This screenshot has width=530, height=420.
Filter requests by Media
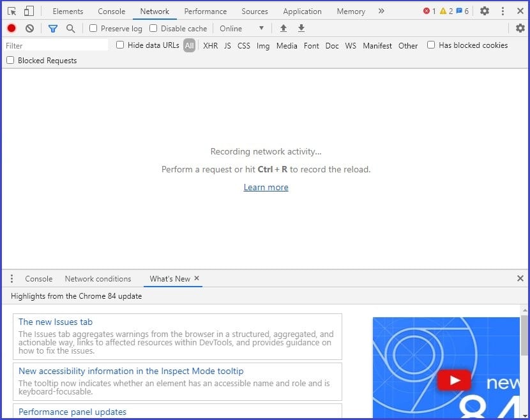coord(287,45)
